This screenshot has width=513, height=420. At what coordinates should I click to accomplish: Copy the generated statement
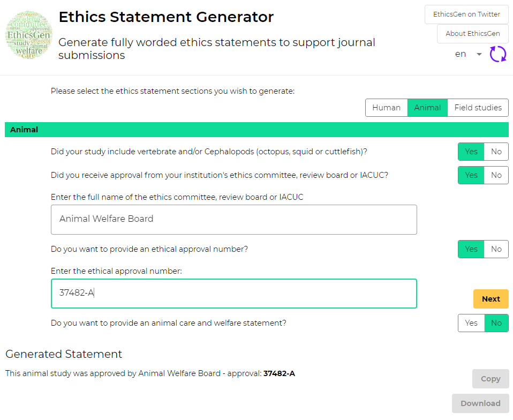tap(491, 379)
